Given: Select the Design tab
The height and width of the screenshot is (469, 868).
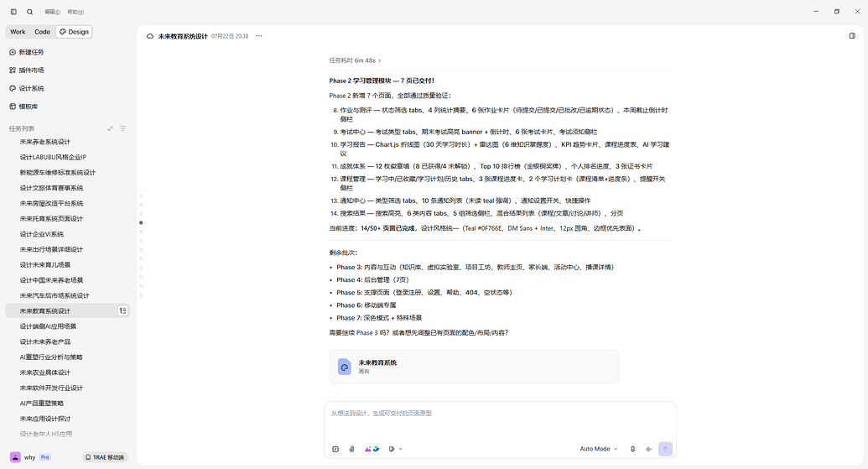Looking at the screenshot, I should [x=74, y=32].
